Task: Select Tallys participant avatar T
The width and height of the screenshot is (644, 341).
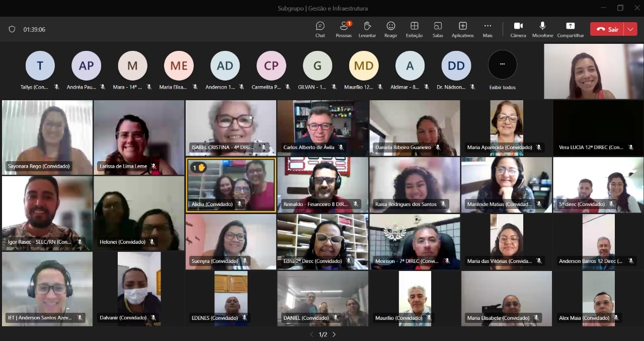Action: click(40, 65)
